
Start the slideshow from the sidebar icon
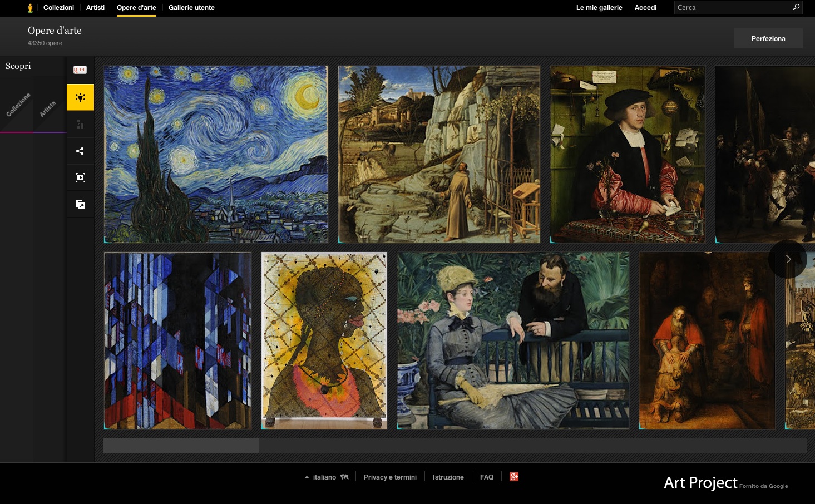80,177
